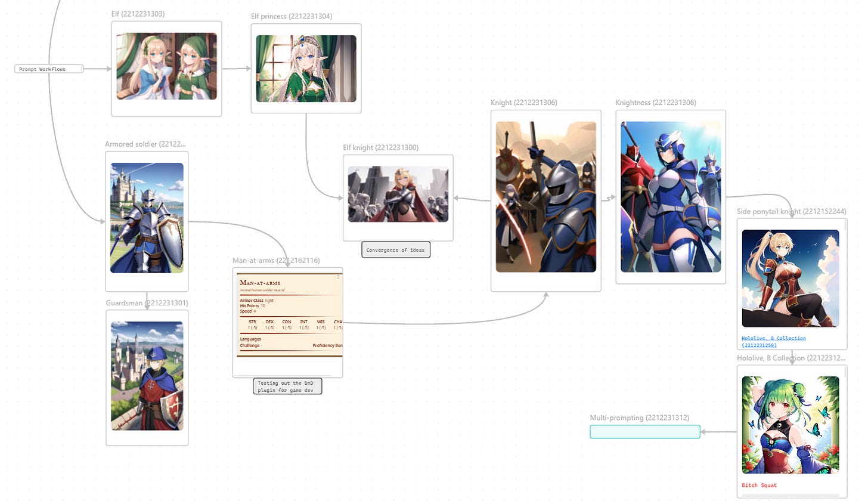Select the 'Convergence of ideas' text node
This screenshot has width=868, height=504.
[x=395, y=250]
